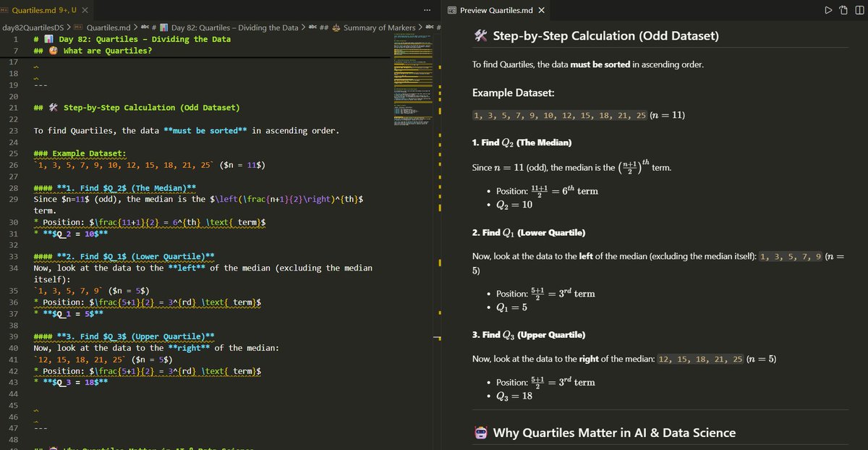Image resolution: width=868 pixels, height=450 pixels.
Task: Open the editor More Actions ellipsis menu
Action: pyautogui.click(x=427, y=10)
